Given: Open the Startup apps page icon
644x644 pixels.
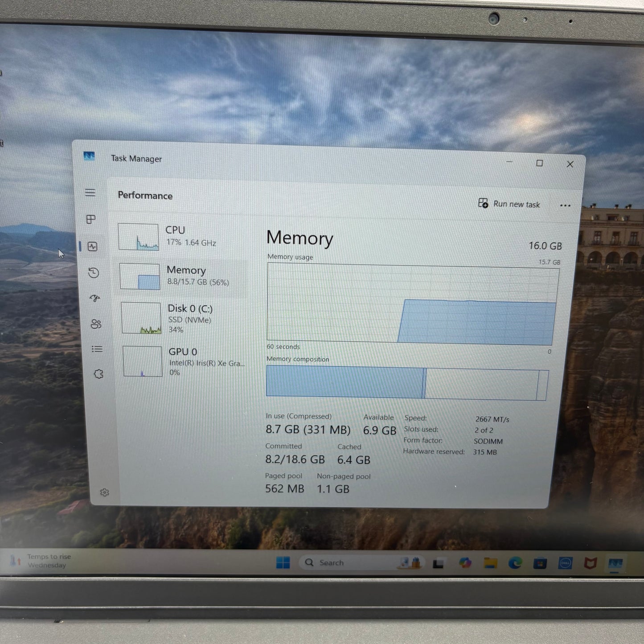Looking at the screenshot, I should [x=94, y=298].
